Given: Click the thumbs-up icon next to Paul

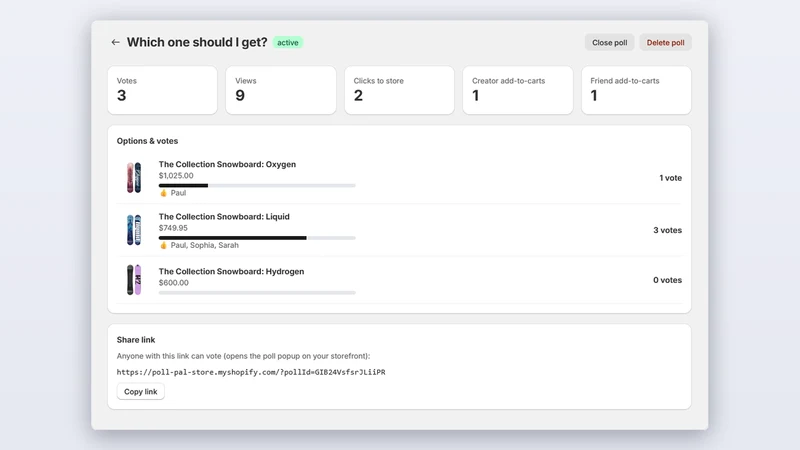Looking at the screenshot, I should point(163,193).
